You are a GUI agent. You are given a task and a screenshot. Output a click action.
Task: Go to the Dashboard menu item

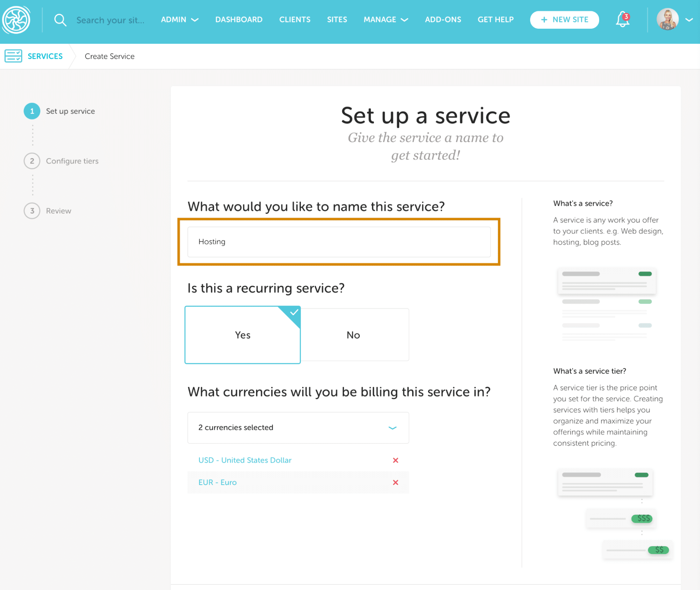[238, 20]
